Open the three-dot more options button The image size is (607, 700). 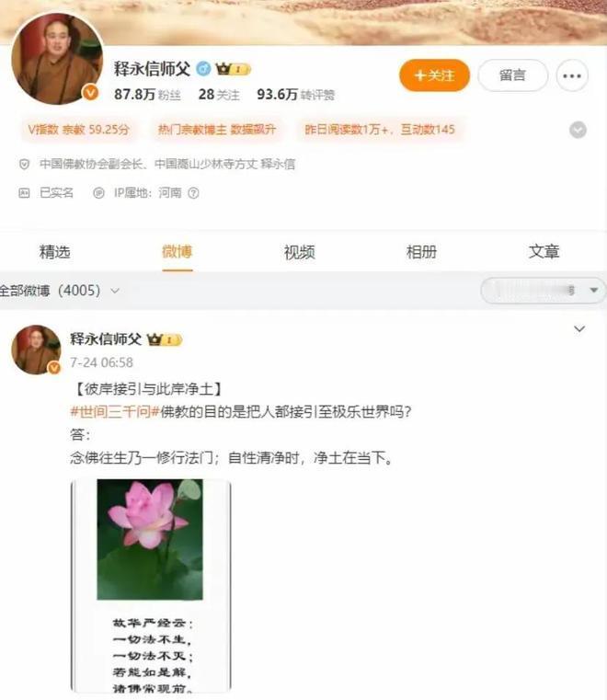(x=572, y=76)
